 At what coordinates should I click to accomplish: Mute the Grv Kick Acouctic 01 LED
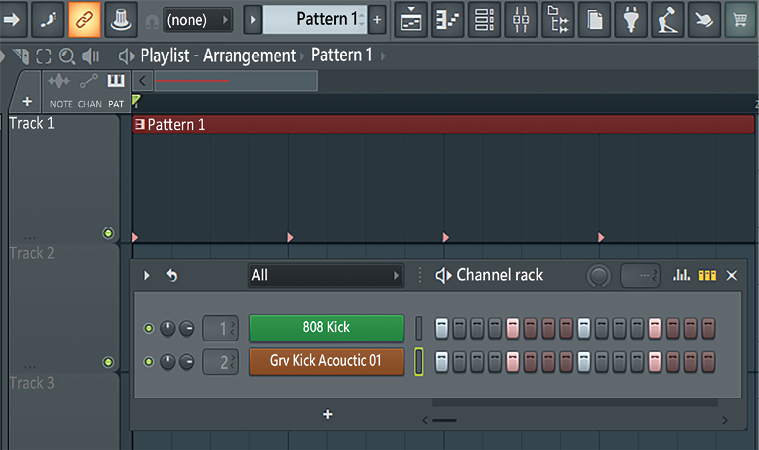coord(149,361)
